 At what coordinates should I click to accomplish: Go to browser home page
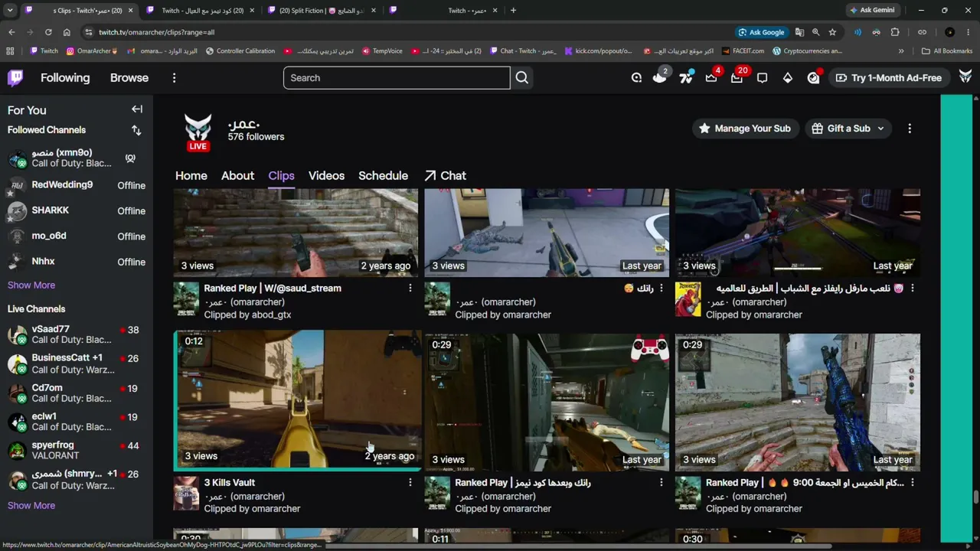click(67, 32)
